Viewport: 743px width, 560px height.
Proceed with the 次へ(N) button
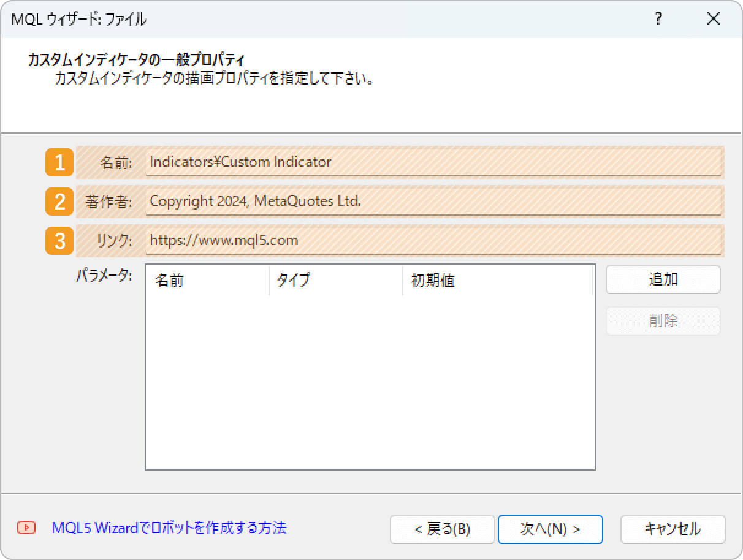point(551,529)
